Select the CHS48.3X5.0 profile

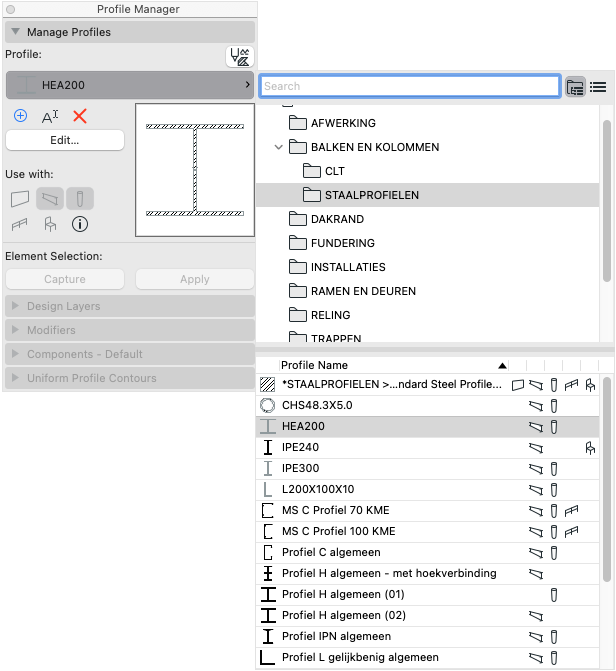point(427,405)
